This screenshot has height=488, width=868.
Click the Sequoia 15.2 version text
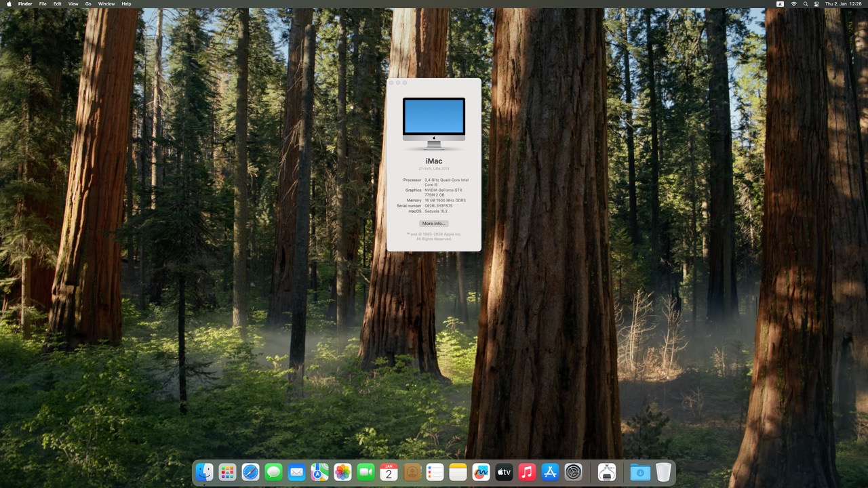tap(436, 211)
